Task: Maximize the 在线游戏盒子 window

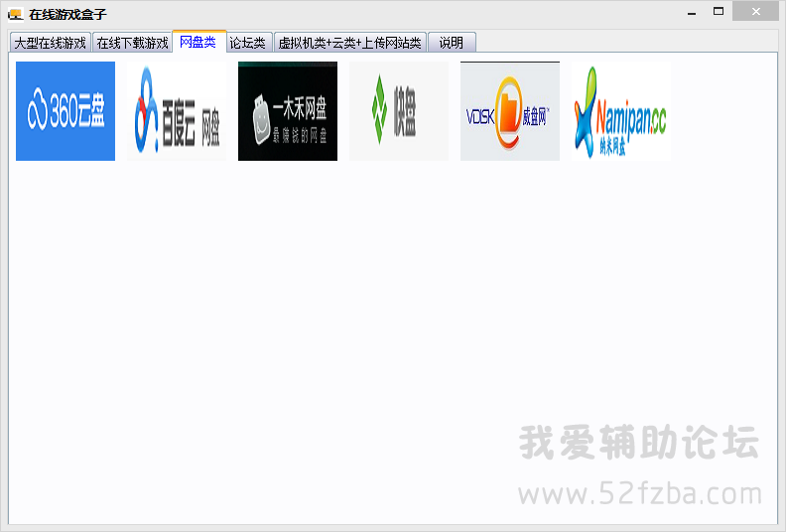Action: [x=719, y=11]
